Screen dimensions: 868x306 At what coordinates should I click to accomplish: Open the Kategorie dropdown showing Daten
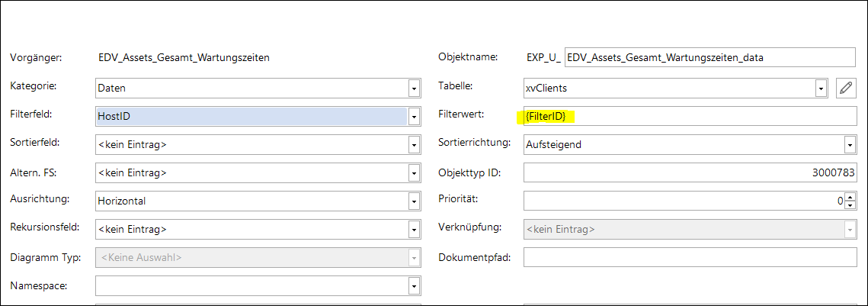(415, 88)
